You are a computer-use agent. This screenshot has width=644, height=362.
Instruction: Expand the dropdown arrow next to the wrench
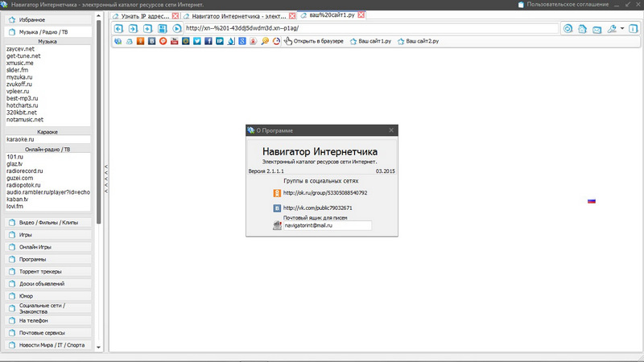[622, 29]
